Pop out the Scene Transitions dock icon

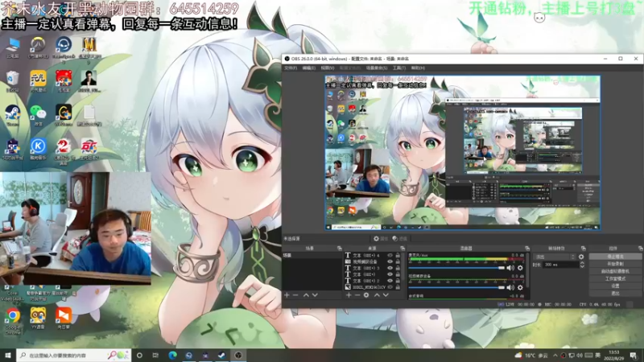click(x=583, y=249)
